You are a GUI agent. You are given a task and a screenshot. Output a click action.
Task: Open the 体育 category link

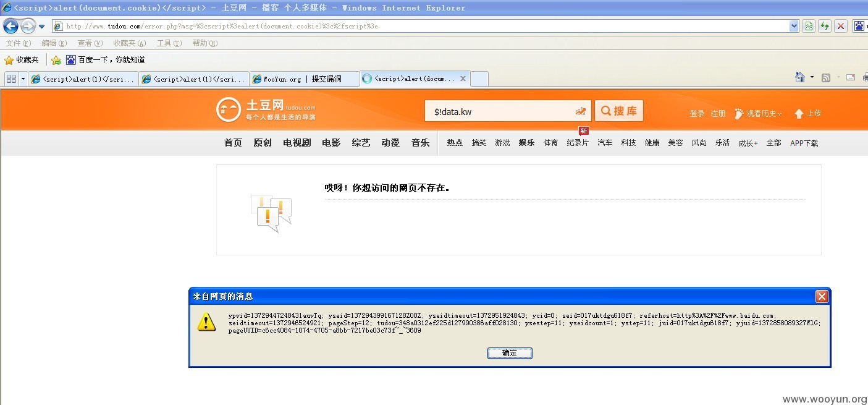click(550, 143)
